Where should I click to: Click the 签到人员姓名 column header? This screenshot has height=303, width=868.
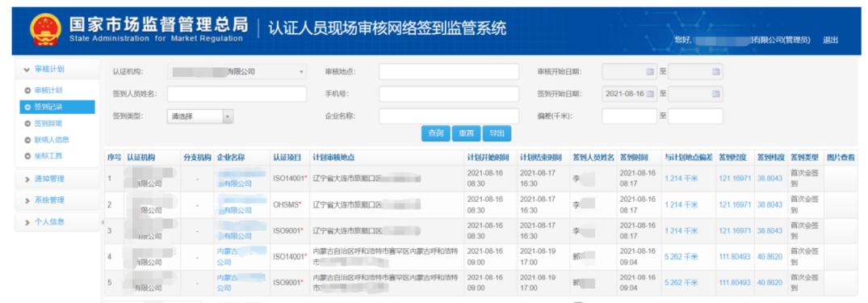[x=594, y=158]
